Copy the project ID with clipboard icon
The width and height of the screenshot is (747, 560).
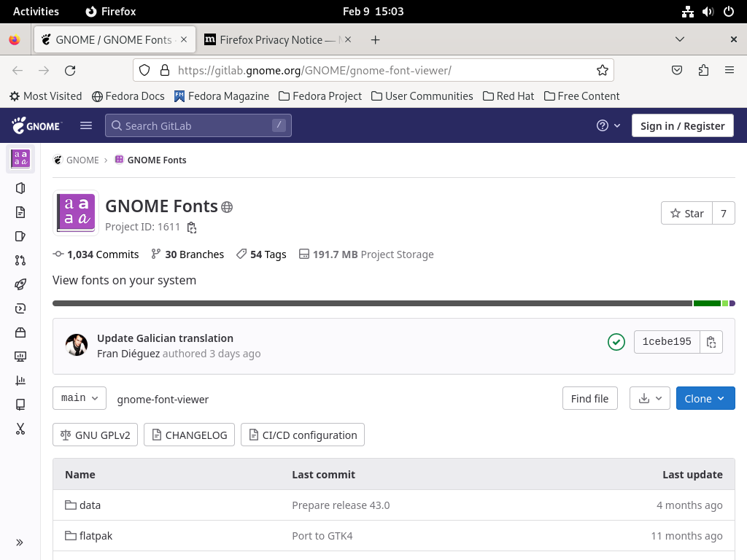[x=192, y=227]
